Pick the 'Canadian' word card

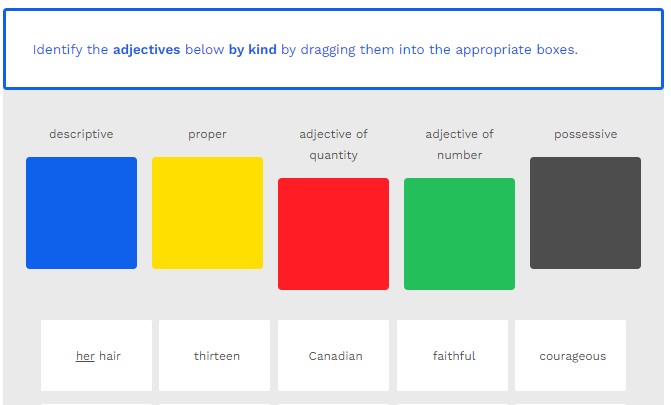click(335, 356)
